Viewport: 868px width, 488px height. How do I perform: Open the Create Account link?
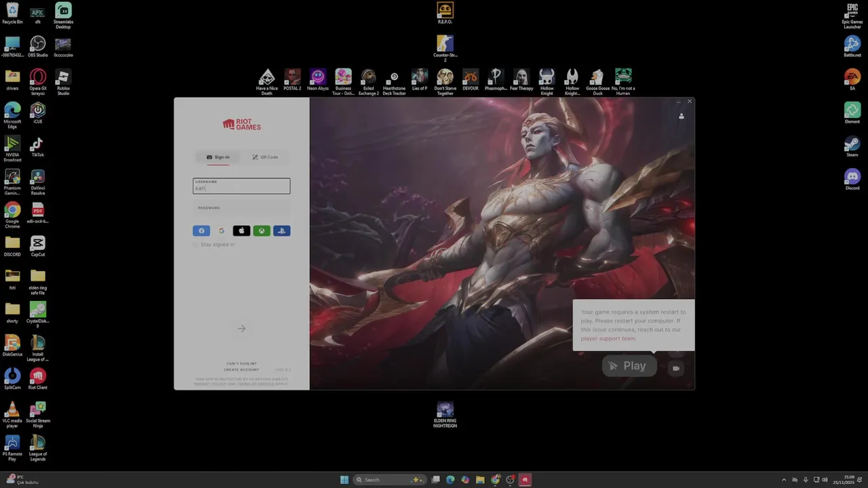(241, 369)
